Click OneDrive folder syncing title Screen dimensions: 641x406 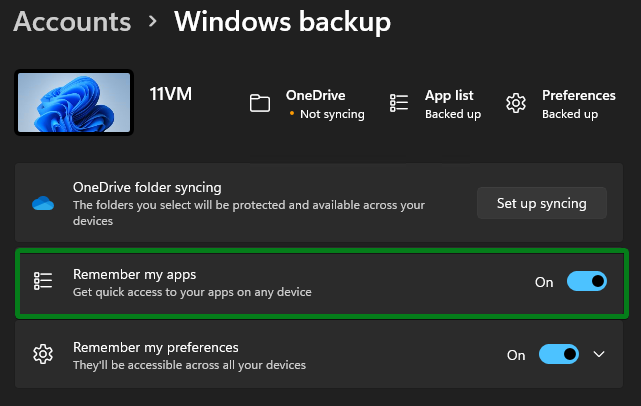pos(147,187)
